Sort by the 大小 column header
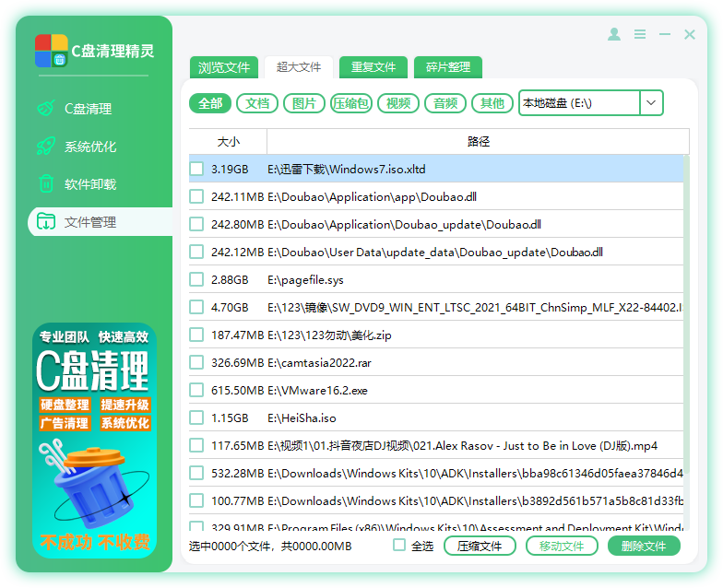This screenshot has width=723, height=588. coord(228,142)
